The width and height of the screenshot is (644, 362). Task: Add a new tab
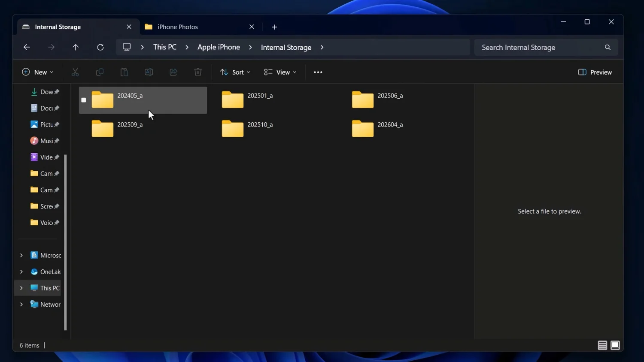(x=274, y=27)
